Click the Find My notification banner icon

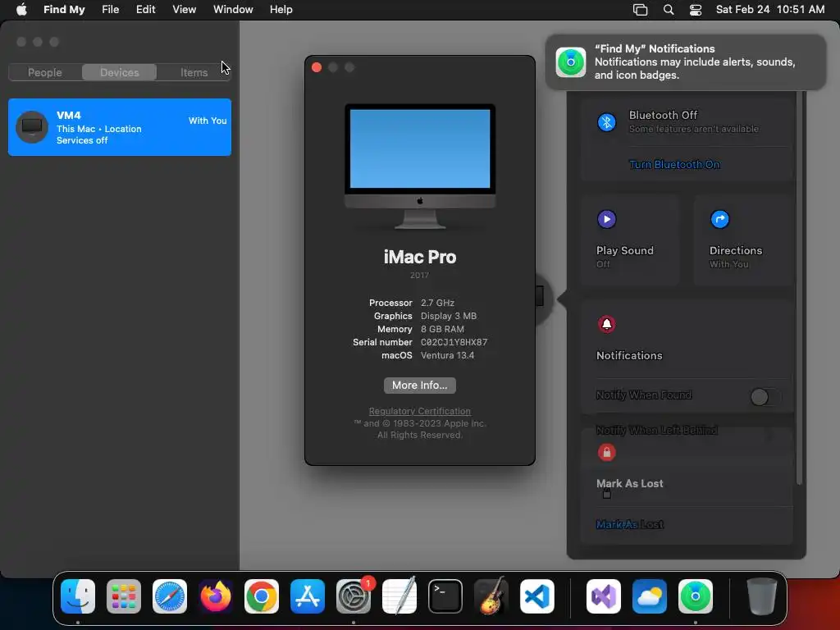click(571, 62)
